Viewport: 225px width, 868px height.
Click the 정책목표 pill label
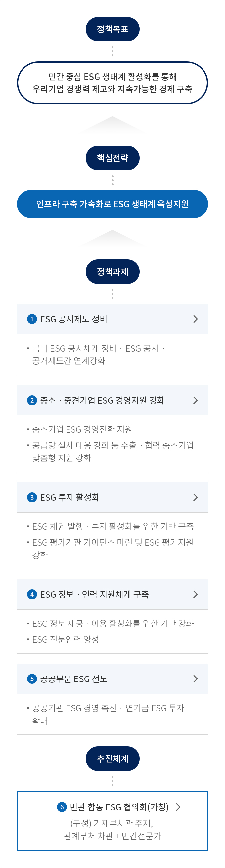[x=112, y=29]
